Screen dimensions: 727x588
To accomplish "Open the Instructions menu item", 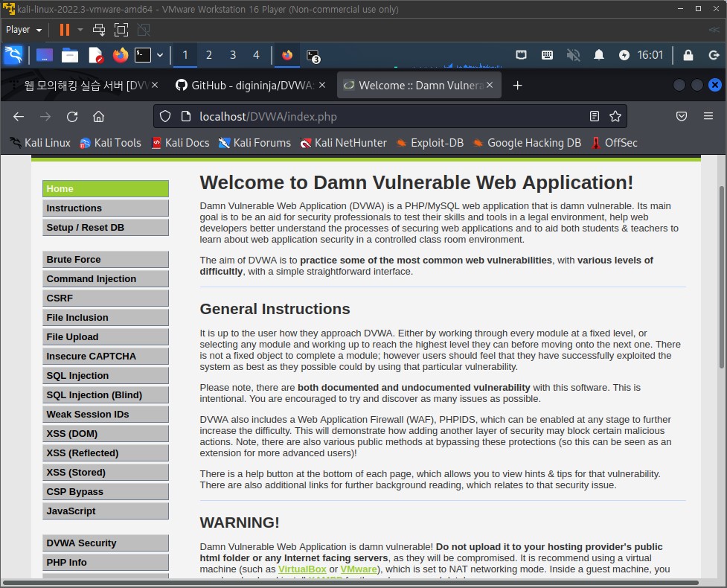I will [x=106, y=208].
